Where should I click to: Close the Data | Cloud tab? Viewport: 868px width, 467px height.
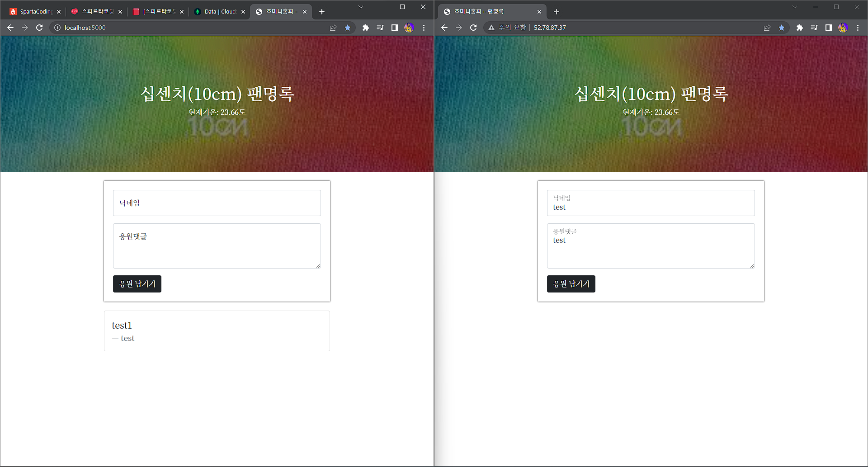click(243, 12)
